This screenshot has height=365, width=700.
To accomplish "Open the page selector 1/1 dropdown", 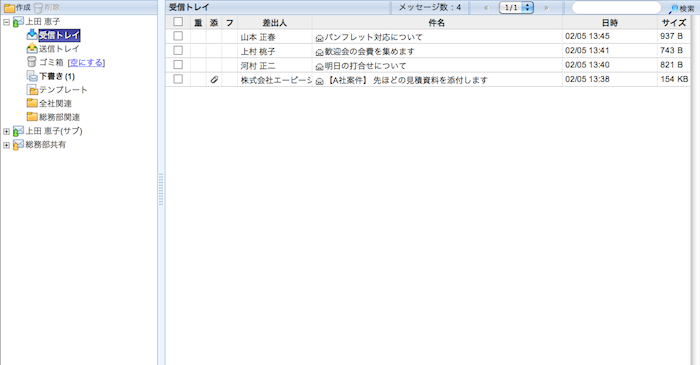I will pyautogui.click(x=516, y=8).
